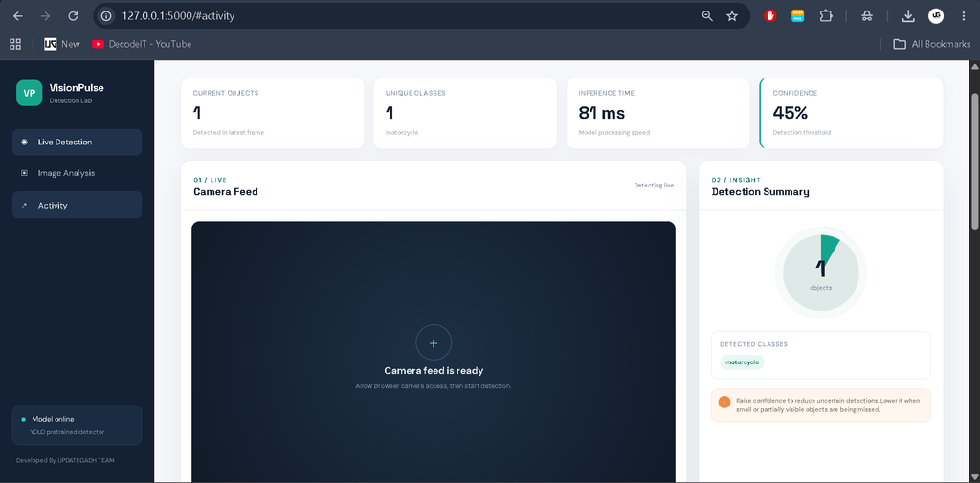Click the incognito spy icon in toolbar
Viewport: 980px width, 483px height.
click(866, 16)
